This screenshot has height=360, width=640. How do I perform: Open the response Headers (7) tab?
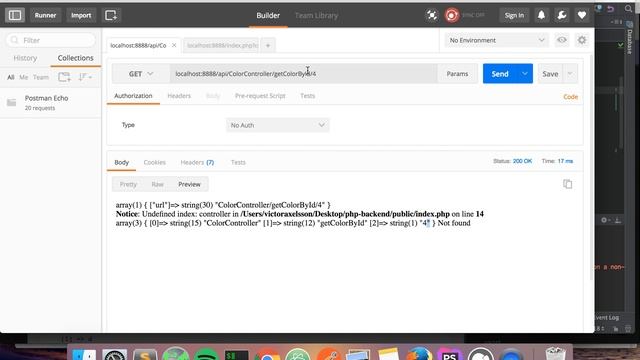[197, 162]
